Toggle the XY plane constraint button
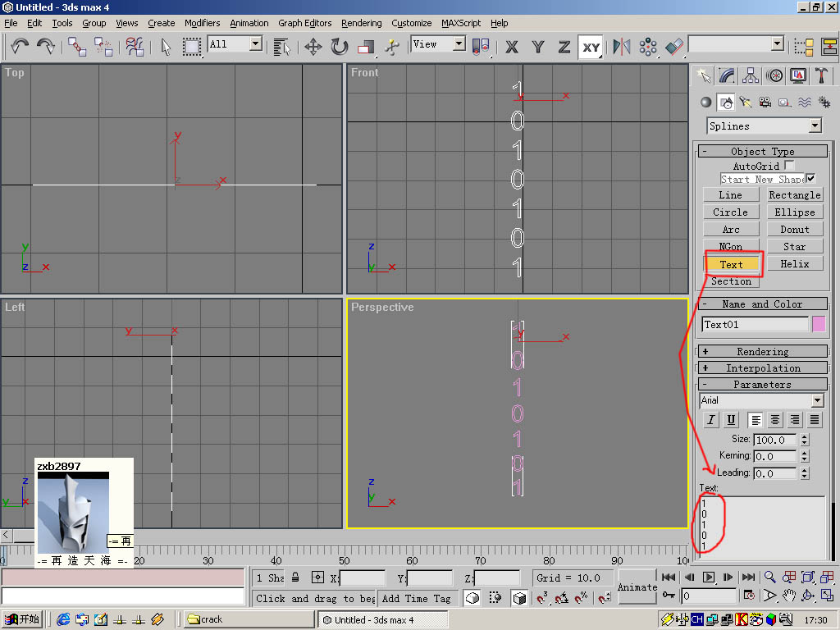The width and height of the screenshot is (840, 630). (x=591, y=47)
